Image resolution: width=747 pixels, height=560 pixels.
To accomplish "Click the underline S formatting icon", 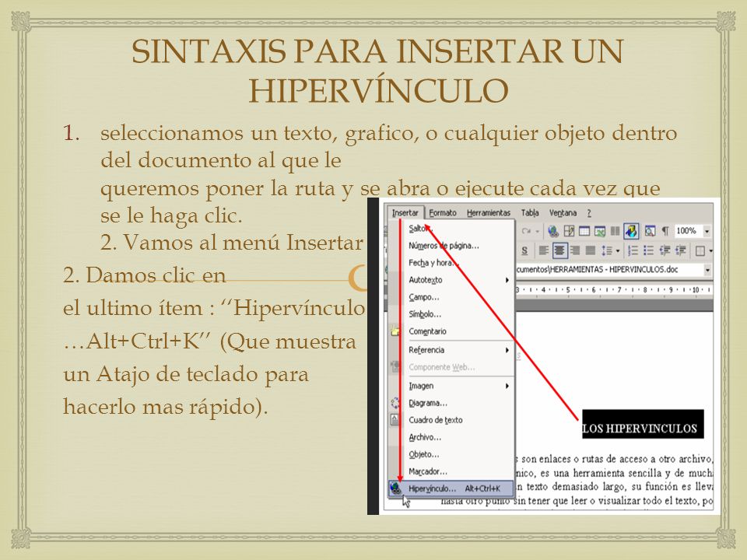I will coord(524,250).
